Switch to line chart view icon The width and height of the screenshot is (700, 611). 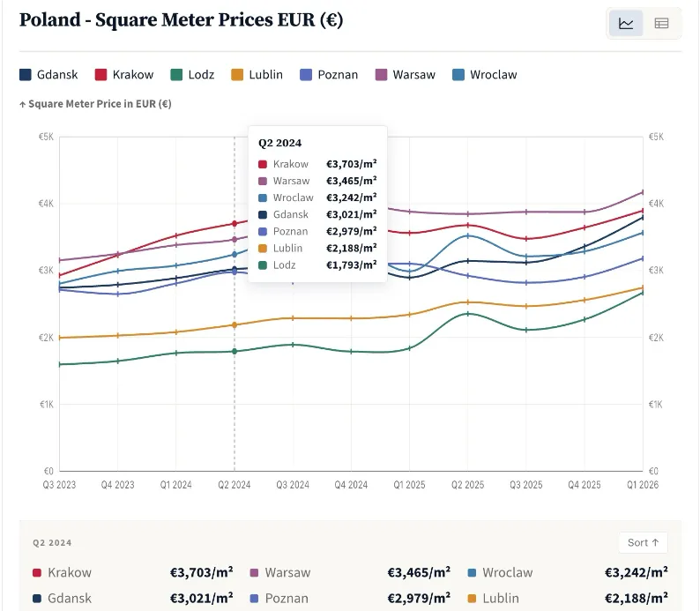pyautogui.click(x=626, y=23)
